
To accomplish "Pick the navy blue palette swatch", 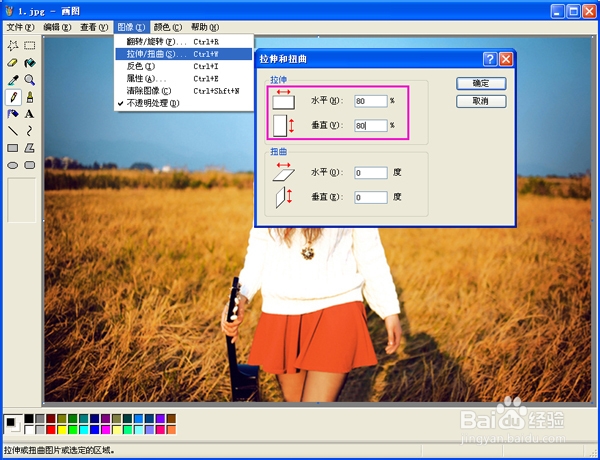I will point(95,419).
